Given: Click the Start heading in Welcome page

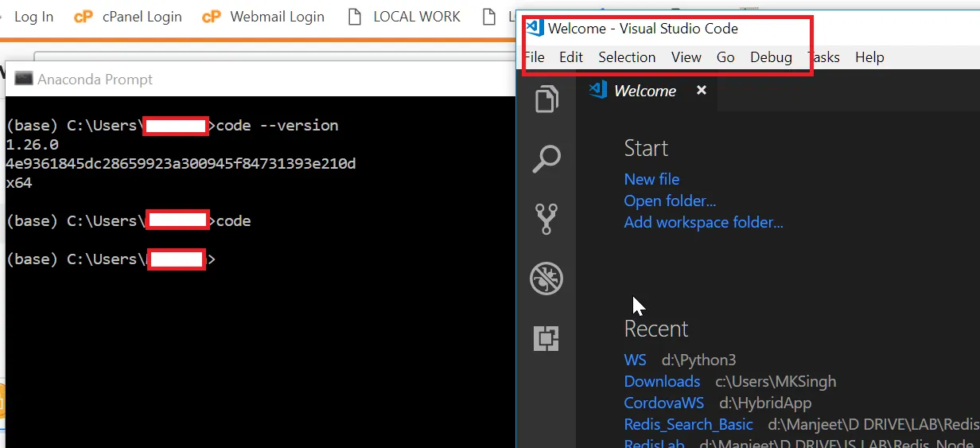Looking at the screenshot, I should [646, 148].
